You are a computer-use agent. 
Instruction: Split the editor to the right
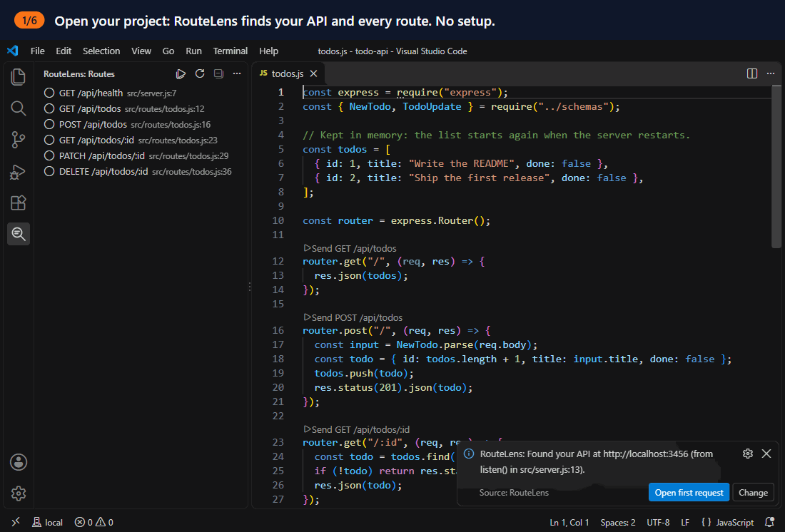[x=752, y=73]
